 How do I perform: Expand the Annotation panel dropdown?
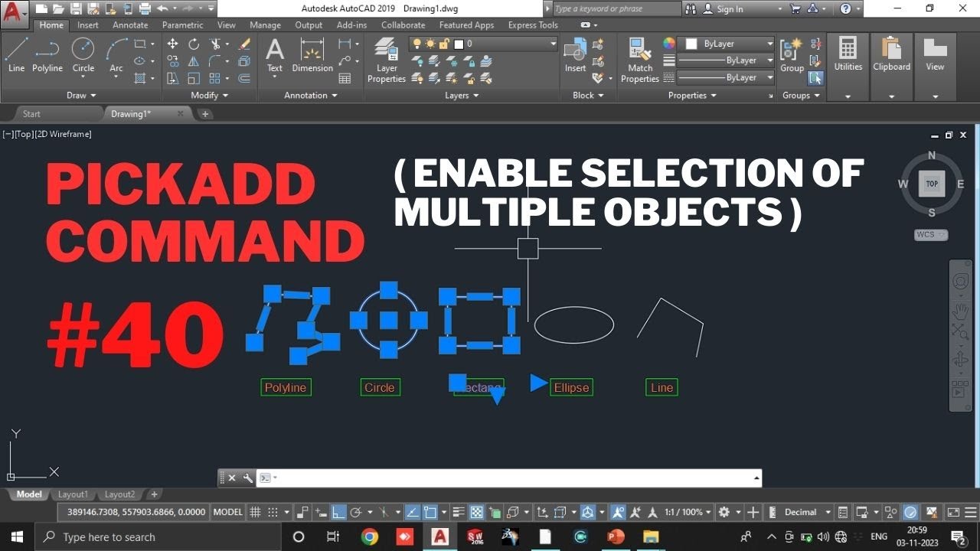[311, 96]
